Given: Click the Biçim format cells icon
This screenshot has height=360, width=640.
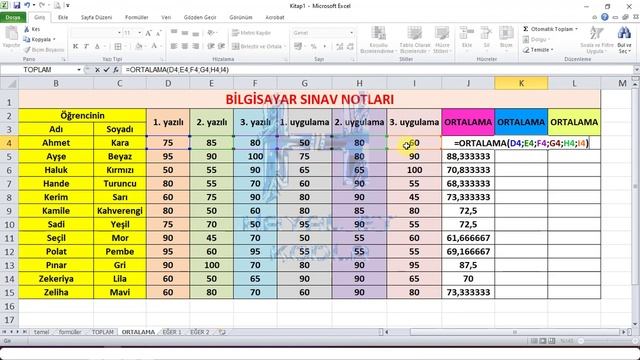Looking at the screenshot, I should click(506, 38).
